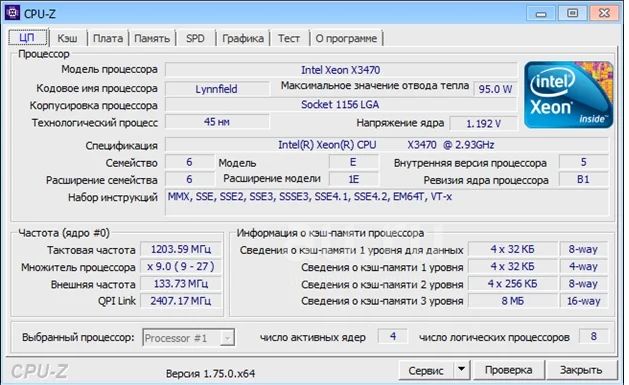Click the multiplier value x 9.0 (9 - 27)
The height and width of the screenshot is (385, 629).
[x=181, y=266]
